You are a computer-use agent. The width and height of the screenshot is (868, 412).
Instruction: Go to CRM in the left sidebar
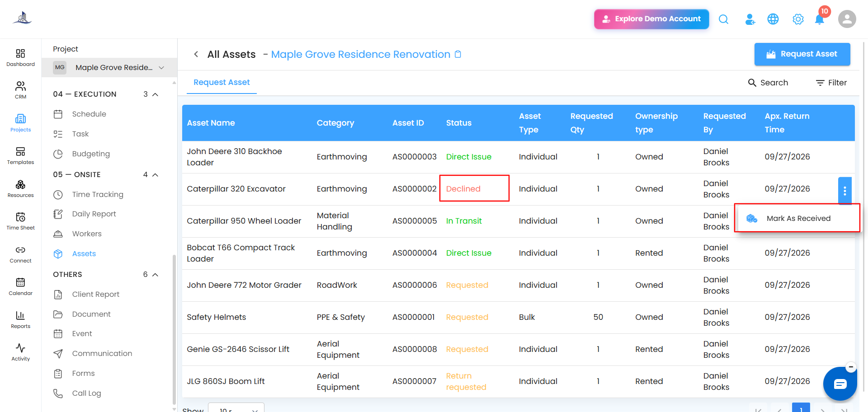[21, 90]
